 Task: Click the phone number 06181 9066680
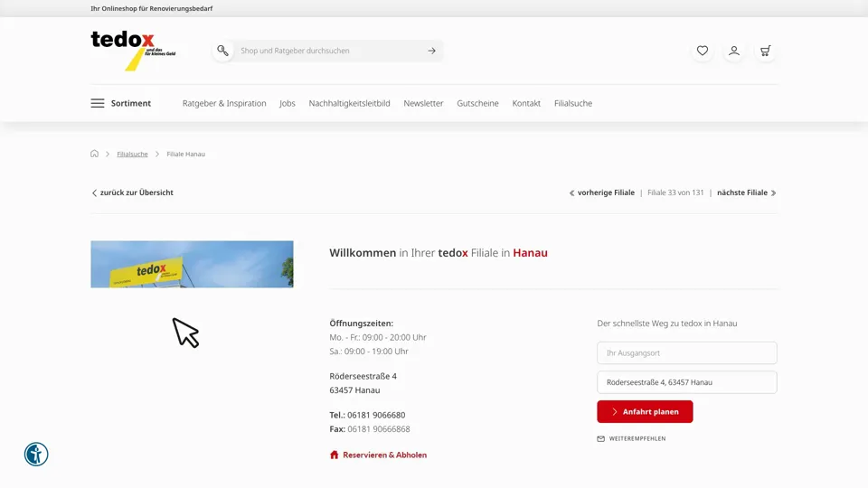(376, 415)
